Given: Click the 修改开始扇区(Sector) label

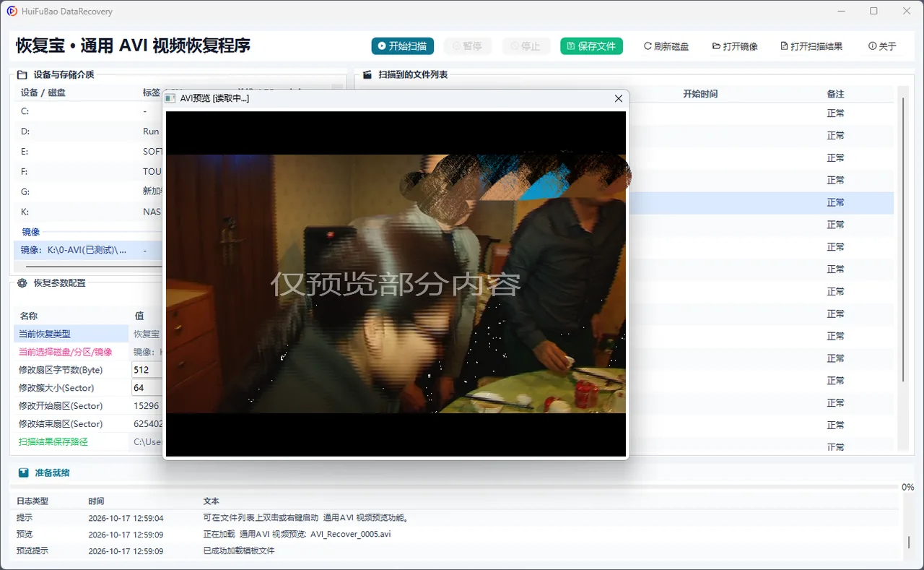Looking at the screenshot, I should pos(61,406).
